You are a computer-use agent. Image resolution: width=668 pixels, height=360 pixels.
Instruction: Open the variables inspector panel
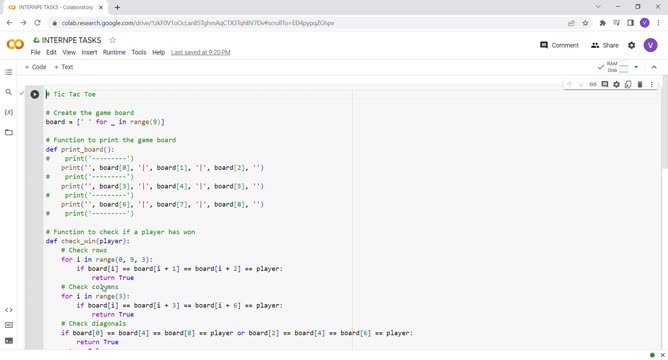(9, 112)
